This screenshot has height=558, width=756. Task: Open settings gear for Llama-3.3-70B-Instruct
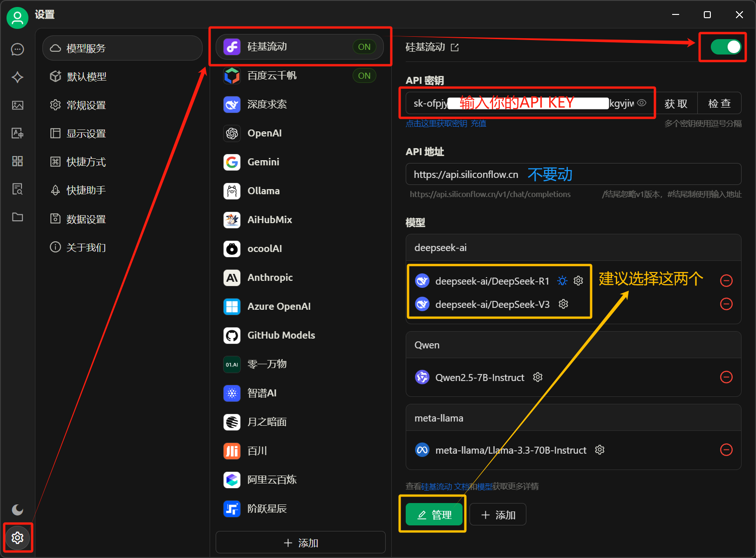600,449
